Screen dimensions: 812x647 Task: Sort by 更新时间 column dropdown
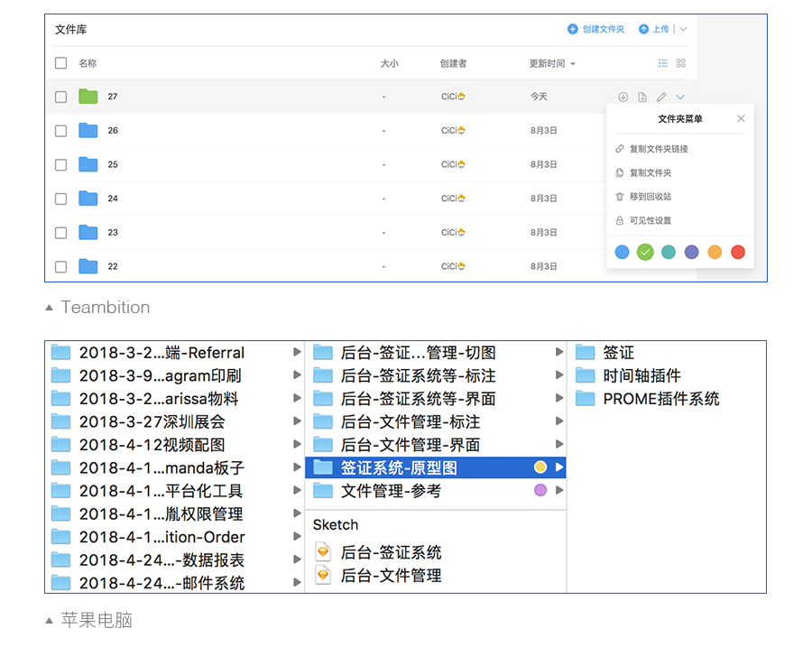(x=552, y=63)
